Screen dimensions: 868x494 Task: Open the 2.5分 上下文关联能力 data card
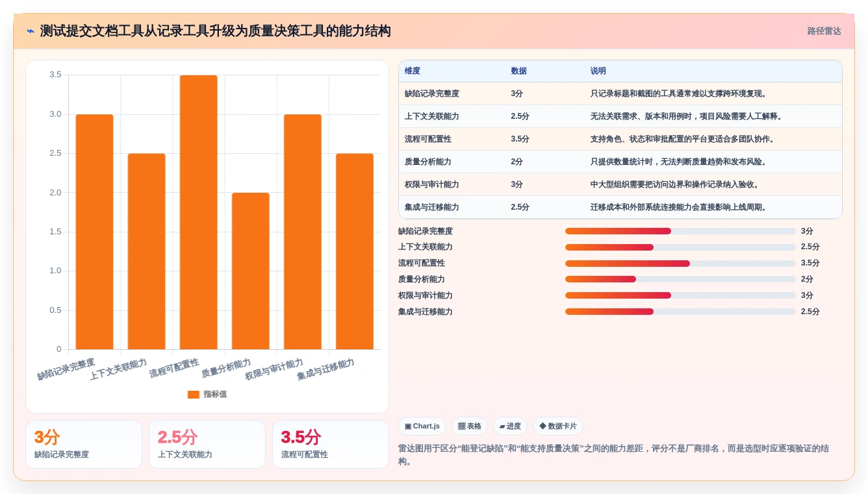tap(207, 444)
